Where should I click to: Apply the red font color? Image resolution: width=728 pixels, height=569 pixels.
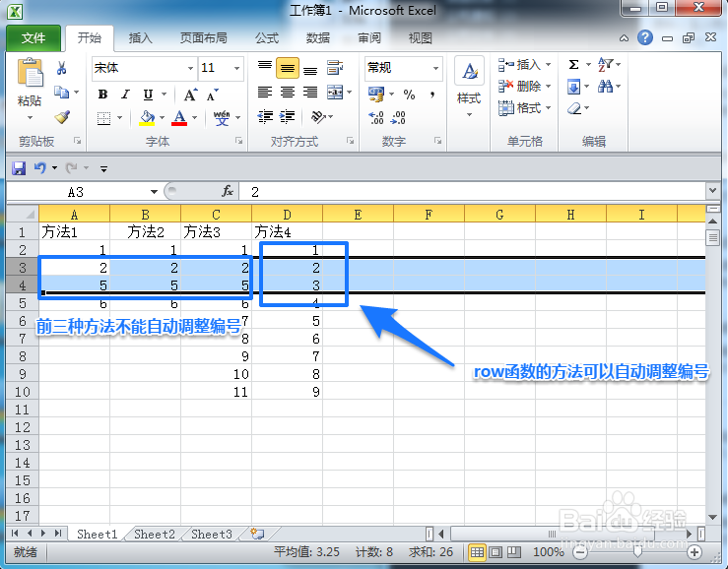coord(179,118)
